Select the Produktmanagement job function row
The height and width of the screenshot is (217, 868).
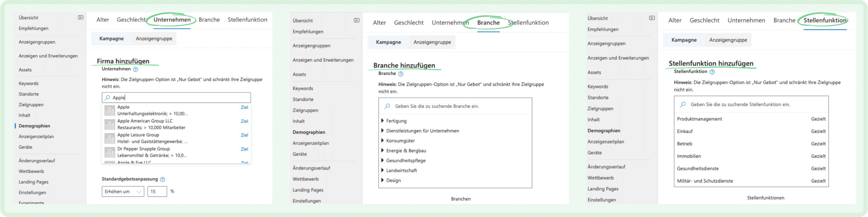[x=751, y=119]
